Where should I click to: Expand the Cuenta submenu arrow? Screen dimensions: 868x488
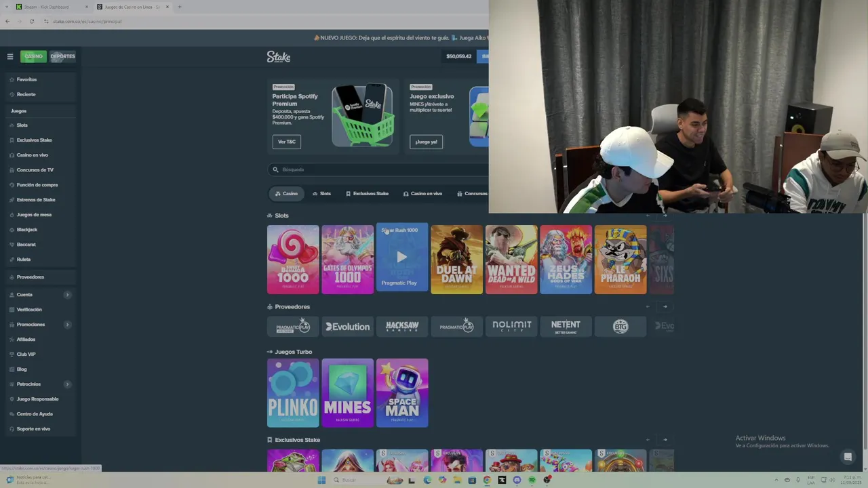tap(67, 295)
